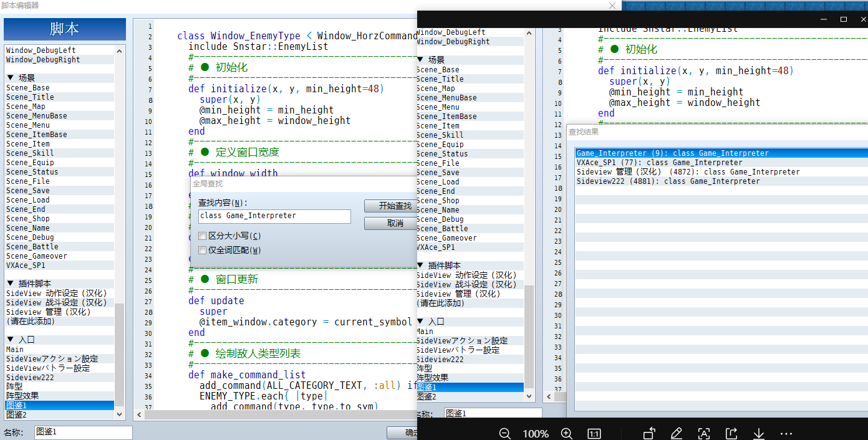Select Main entry in left script list
868x440 pixels.
[59, 350]
